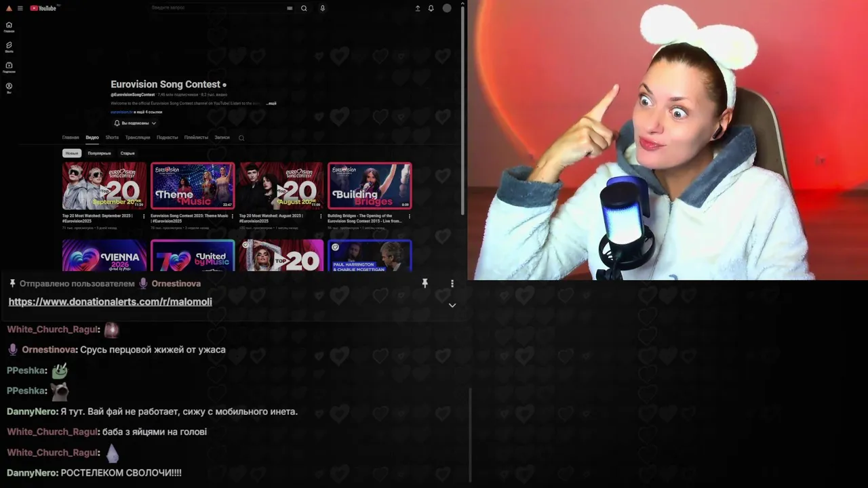
Task: Open the account avatar menu
Action: pyautogui.click(x=447, y=8)
